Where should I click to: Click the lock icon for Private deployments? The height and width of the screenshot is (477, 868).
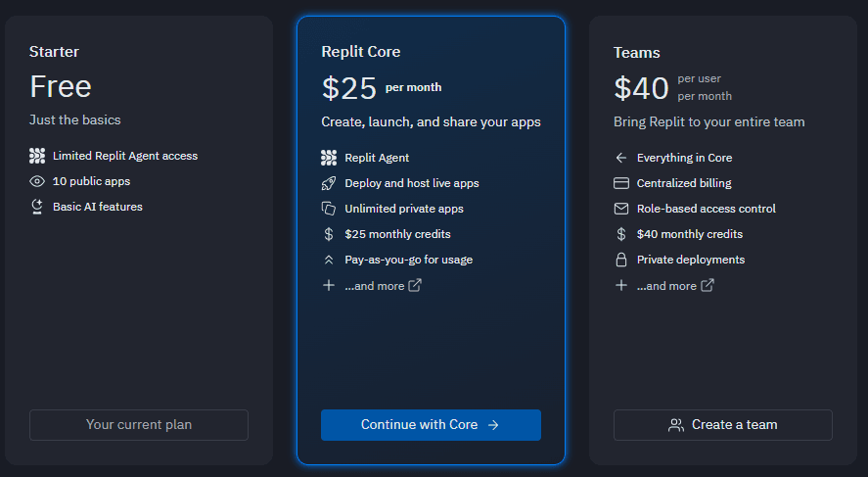point(620,260)
